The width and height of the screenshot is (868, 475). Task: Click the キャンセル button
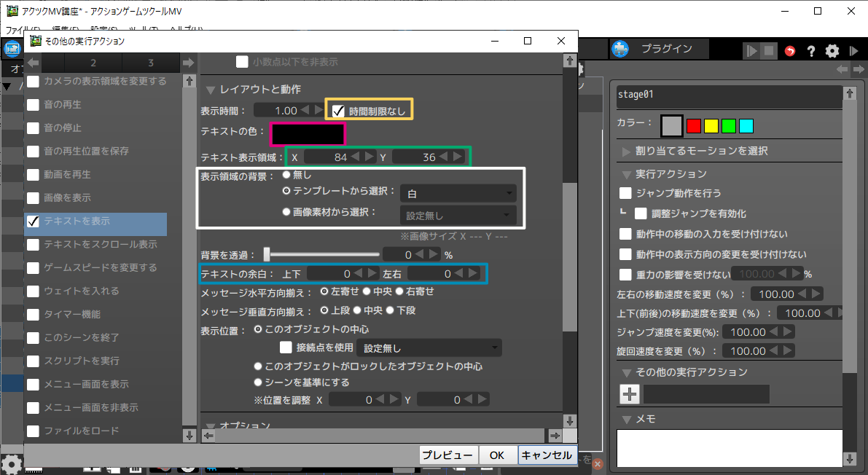pos(547,455)
